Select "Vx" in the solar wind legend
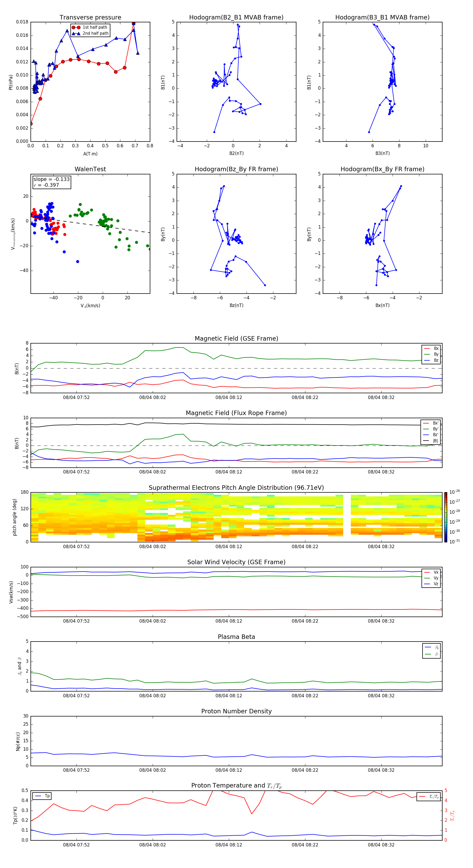 tap(431, 572)
